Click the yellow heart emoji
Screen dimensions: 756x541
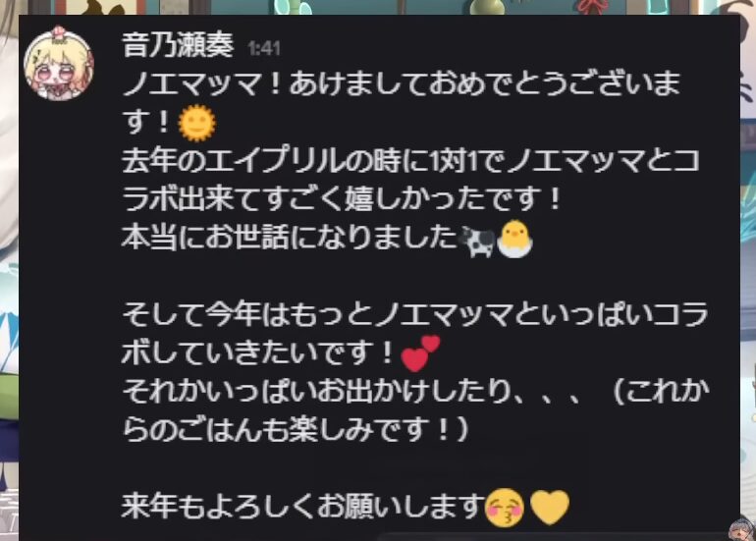[x=550, y=508]
